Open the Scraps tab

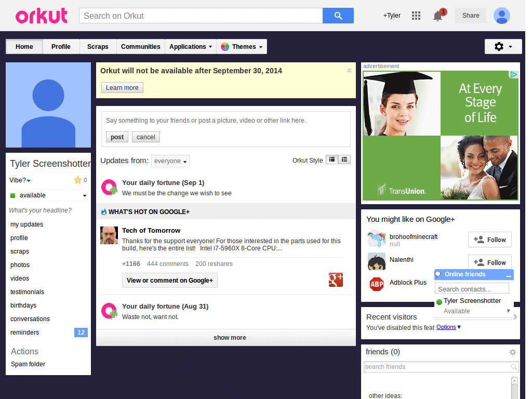[98, 47]
